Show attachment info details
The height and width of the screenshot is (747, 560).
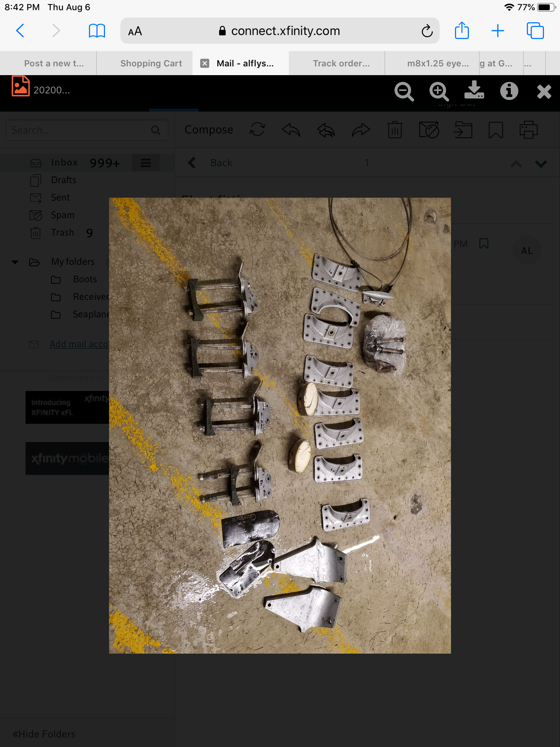tap(509, 91)
